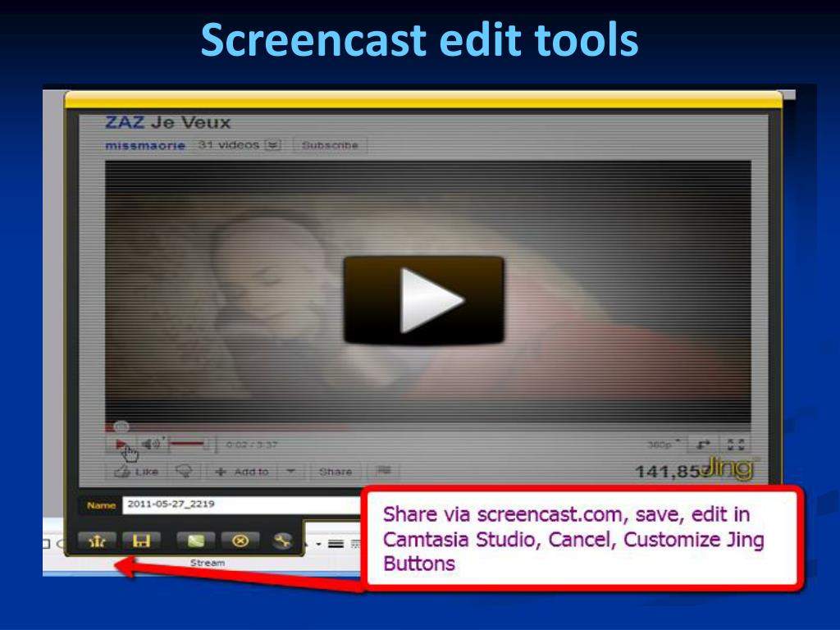Click the large play button overlay
Viewport: 840px width, 630px height.
point(424,300)
